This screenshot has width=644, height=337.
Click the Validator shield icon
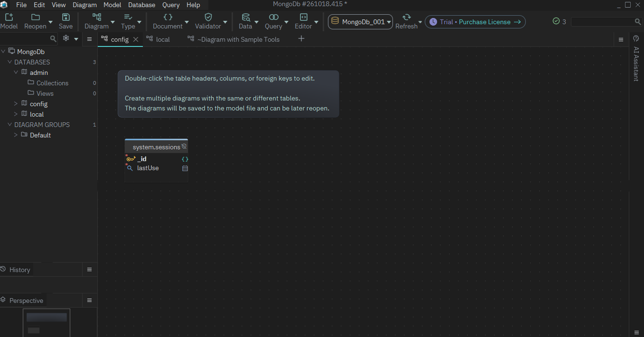pos(208,18)
